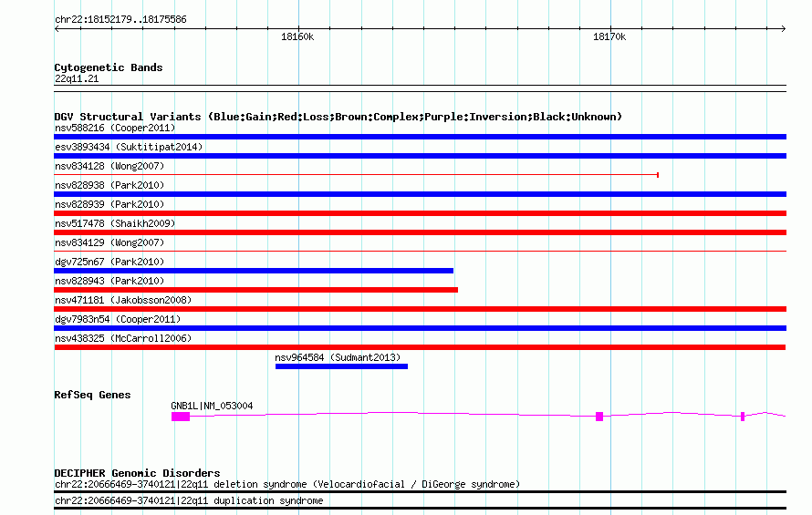This screenshot has width=812, height=515.
Task: Select variant label nsv588216 (Cooper2011)
Action: tap(115, 128)
